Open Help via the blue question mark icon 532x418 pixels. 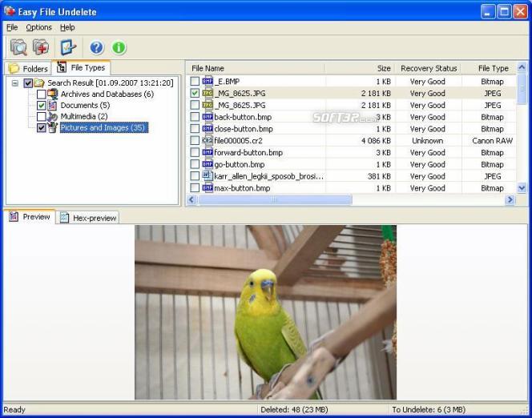pos(97,47)
